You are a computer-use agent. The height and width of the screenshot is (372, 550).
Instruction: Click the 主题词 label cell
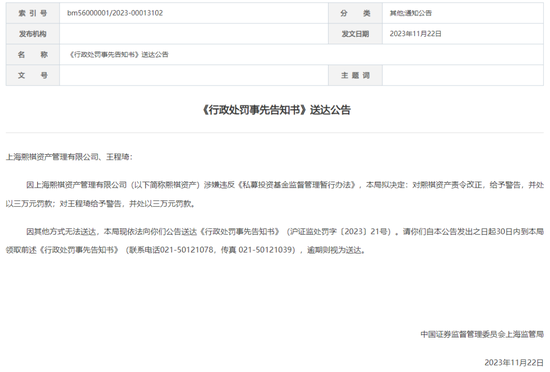(x=355, y=75)
